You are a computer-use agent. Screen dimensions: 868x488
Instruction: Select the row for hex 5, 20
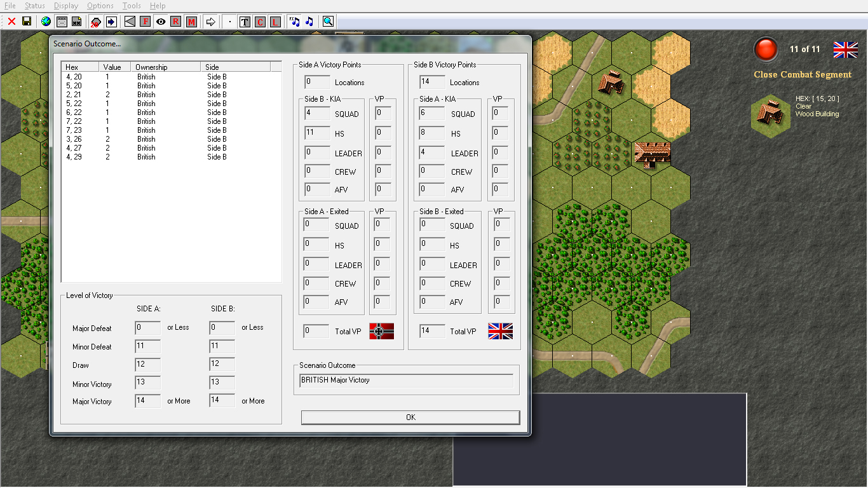(171, 86)
